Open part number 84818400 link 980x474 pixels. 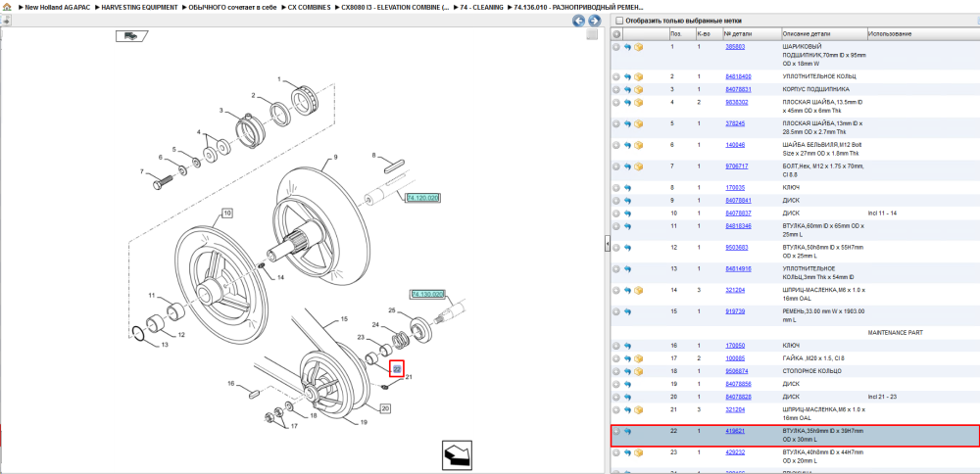click(x=738, y=76)
